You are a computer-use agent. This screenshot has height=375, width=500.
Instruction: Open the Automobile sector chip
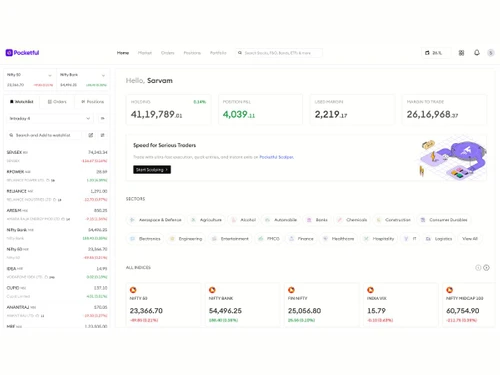click(x=281, y=220)
